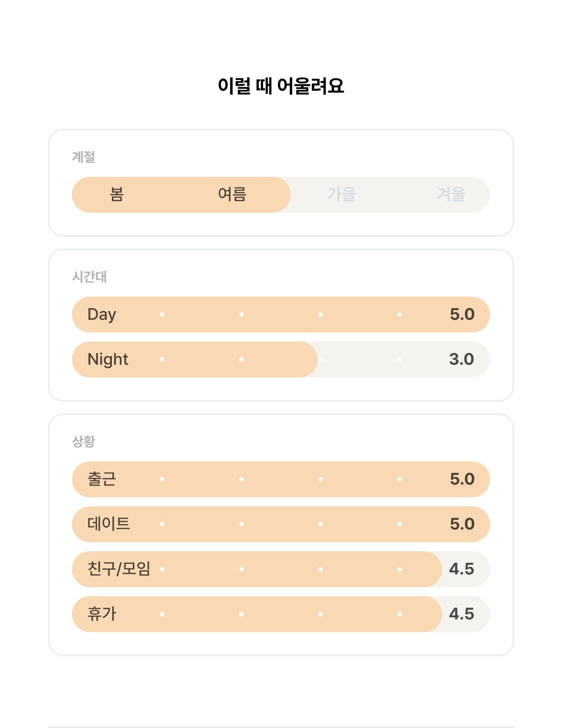Image resolution: width=562 pixels, height=728 pixels.
Task: Click the 휴가 score 4.5
Action: click(462, 614)
